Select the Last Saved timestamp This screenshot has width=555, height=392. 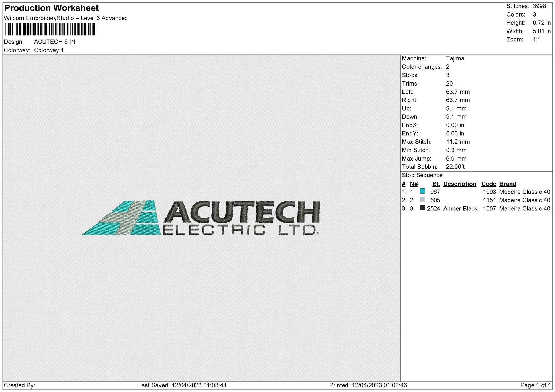(182, 385)
